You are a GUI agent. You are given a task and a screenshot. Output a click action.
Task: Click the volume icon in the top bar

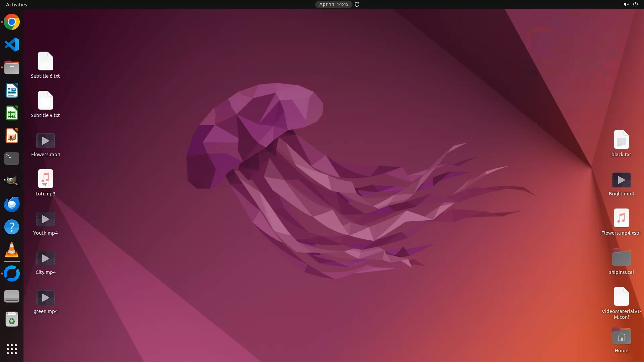point(626,4)
